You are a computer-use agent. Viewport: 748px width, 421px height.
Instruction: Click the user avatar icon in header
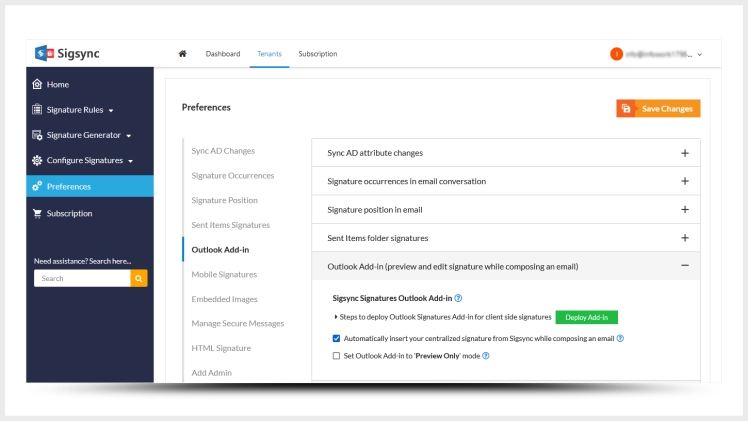[616, 54]
